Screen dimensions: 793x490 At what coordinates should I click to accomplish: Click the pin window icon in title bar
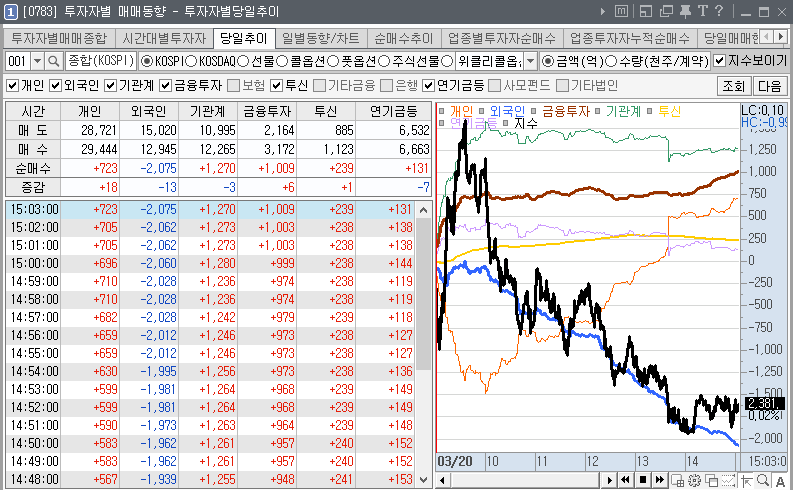point(685,11)
